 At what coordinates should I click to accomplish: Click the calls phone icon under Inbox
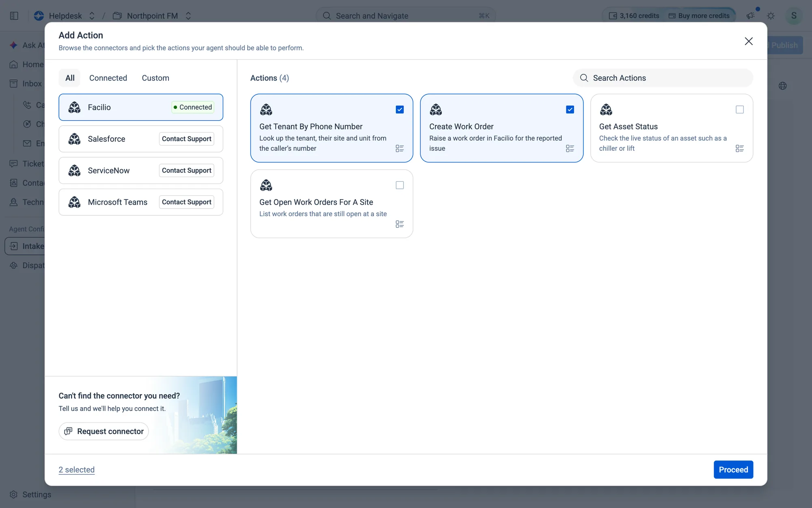27,105
